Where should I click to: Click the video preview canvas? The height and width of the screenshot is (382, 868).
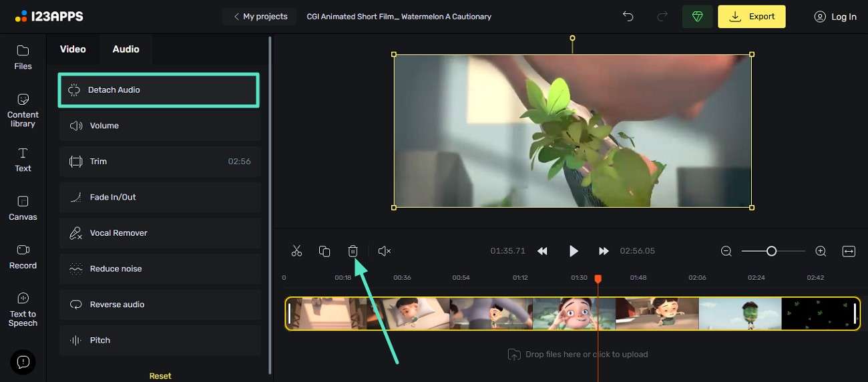pos(572,131)
